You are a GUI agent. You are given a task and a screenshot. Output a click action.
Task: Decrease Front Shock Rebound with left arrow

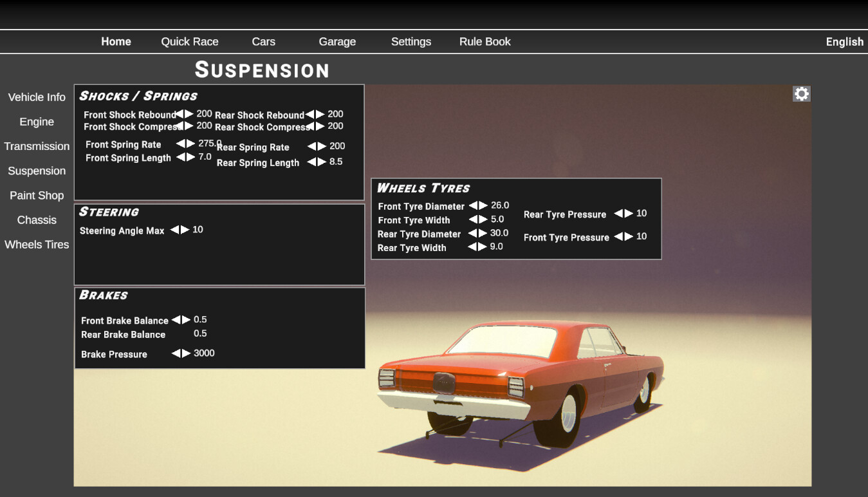pyautogui.click(x=180, y=114)
